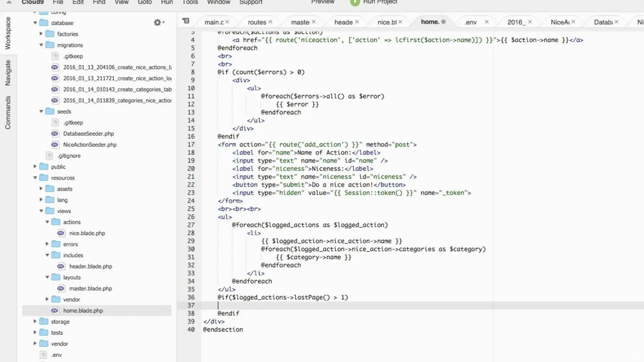
Task: Open the tab list icon beside main.c tab
Action: [x=186, y=21]
